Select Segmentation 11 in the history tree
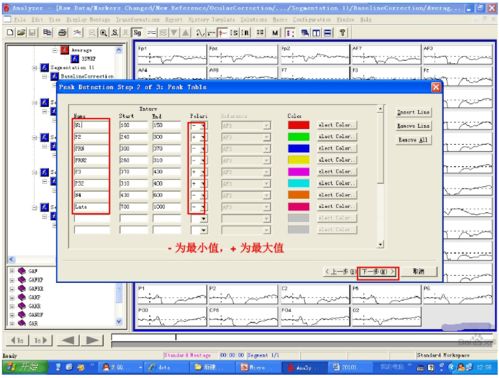Screen dimensions: 499x378 pos(73,68)
